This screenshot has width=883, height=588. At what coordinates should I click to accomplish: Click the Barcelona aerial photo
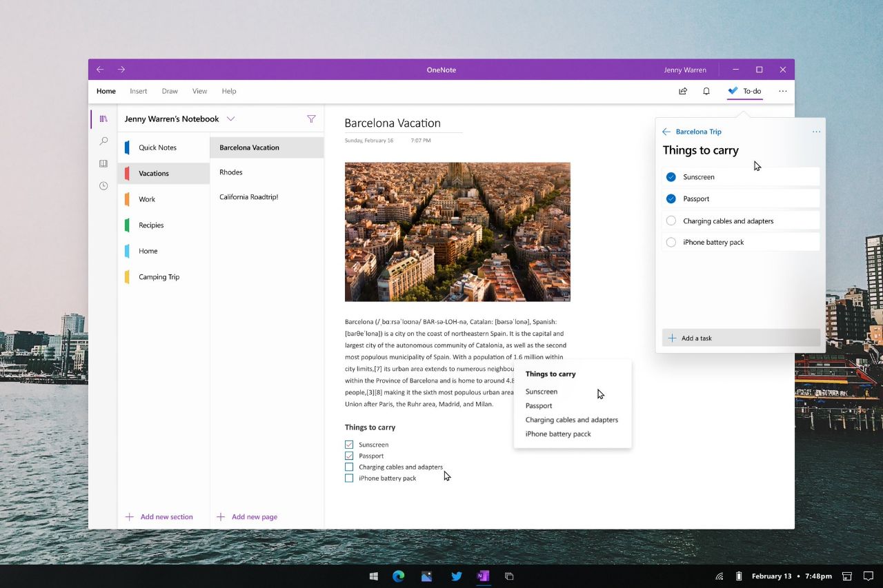click(x=457, y=232)
